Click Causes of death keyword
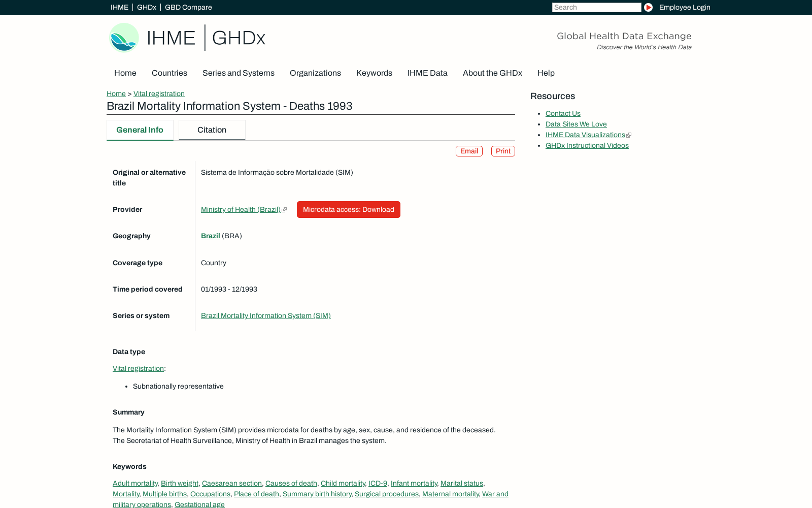This screenshot has width=812, height=508. [x=291, y=484]
